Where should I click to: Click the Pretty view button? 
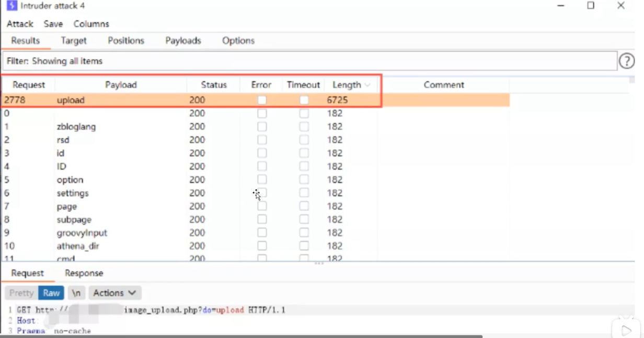[21, 293]
